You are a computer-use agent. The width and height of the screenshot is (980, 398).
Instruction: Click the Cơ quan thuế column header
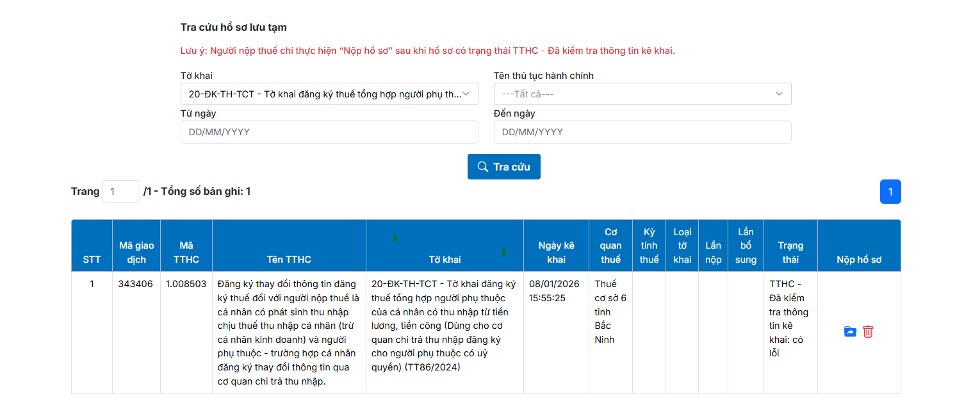tap(610, 245)
